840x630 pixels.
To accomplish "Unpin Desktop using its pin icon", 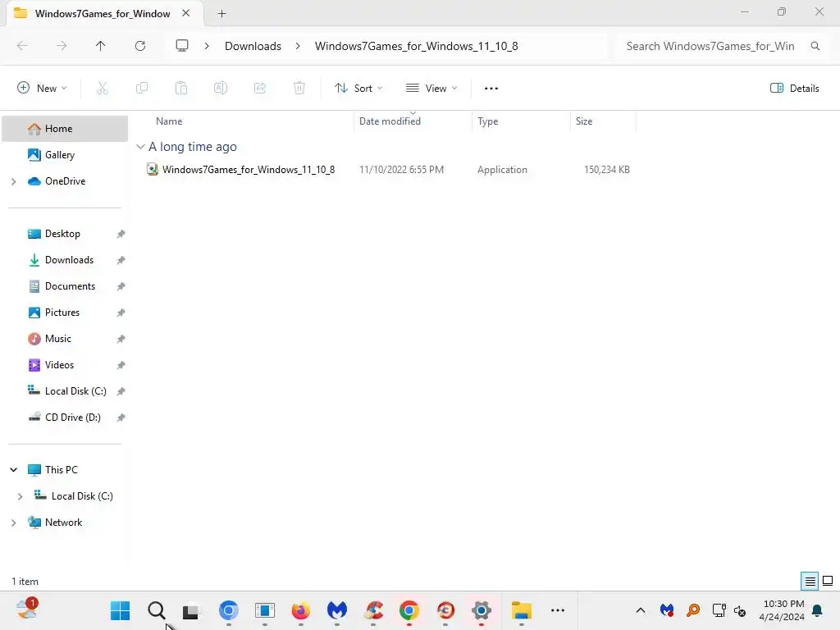I will pos(121,234).
